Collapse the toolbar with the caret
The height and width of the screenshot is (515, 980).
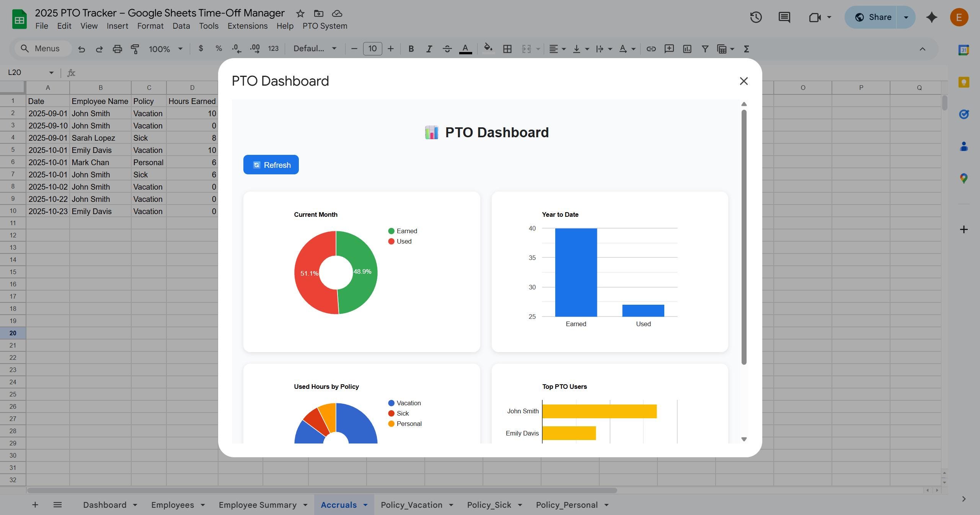tap(922, 49)
